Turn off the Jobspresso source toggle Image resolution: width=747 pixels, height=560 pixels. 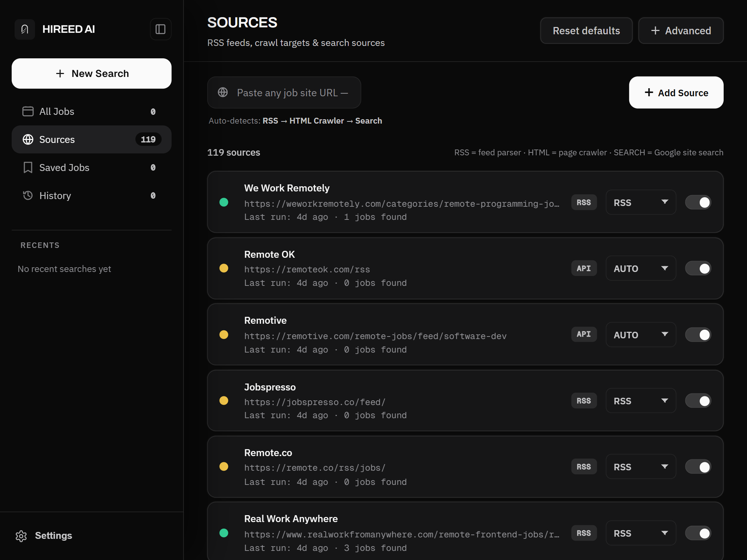pos(698,401)
